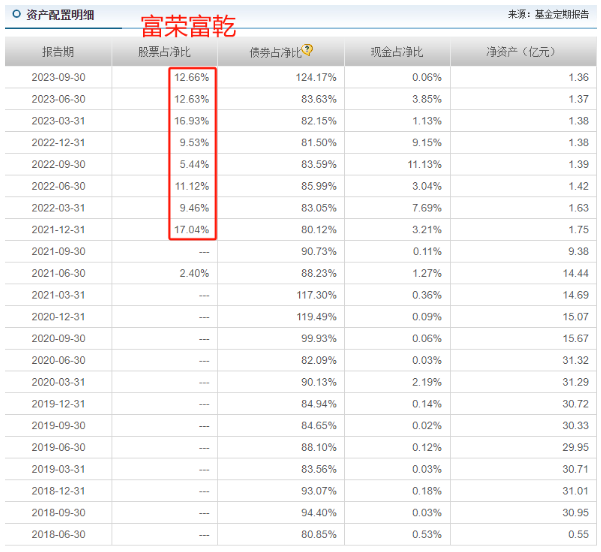Image resolution: width=601 pixels, height=552 pixels.
Task: Select the 2018-12-31 report date cell
Action: [x=58, y=491]
